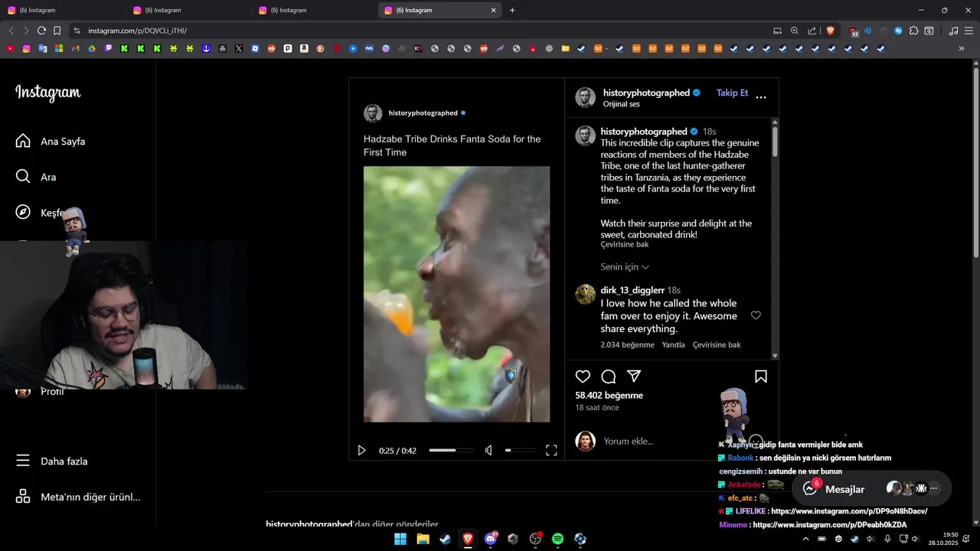
Task: Open the three-dot post options menu
Action: (761, 97)
